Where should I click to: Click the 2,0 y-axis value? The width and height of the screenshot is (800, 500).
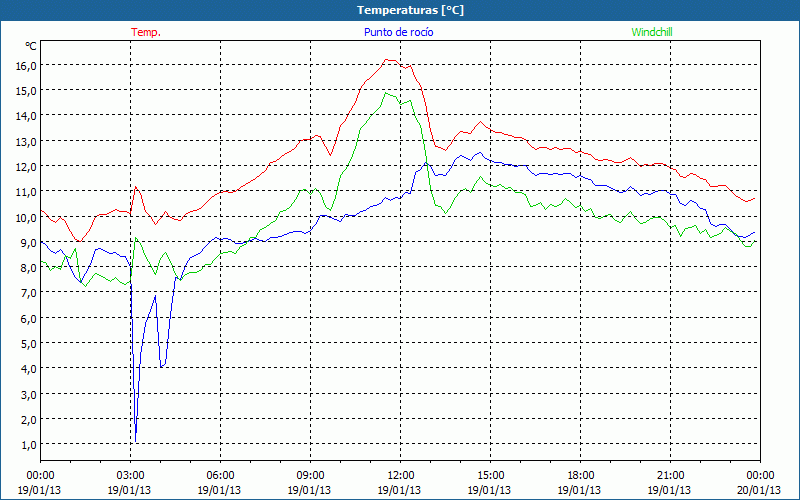[x=28, y=419]
